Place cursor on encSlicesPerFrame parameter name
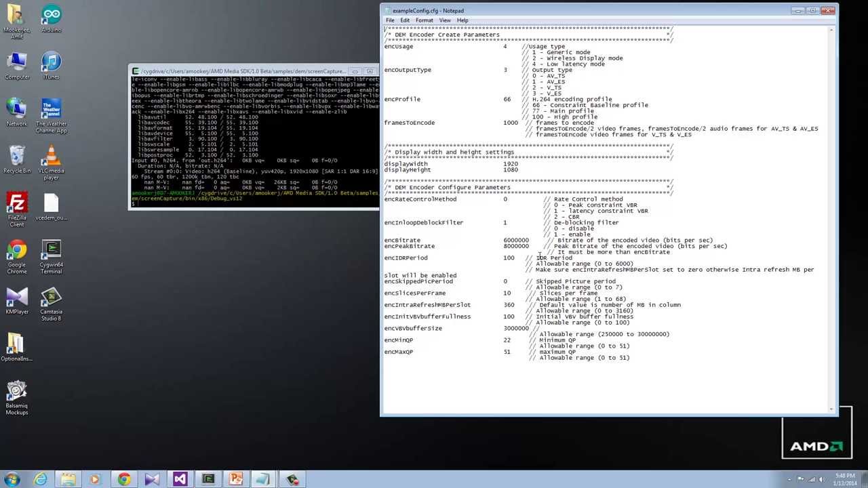The height and width of the screenshot is (488, 868). click(x=415, y=293)
